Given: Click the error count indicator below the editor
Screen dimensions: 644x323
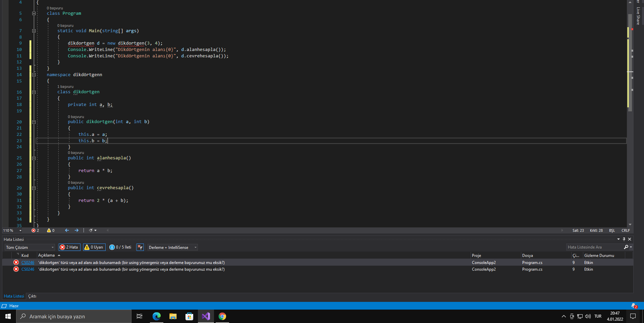Looking at the screenshot, I should (35, 230).
